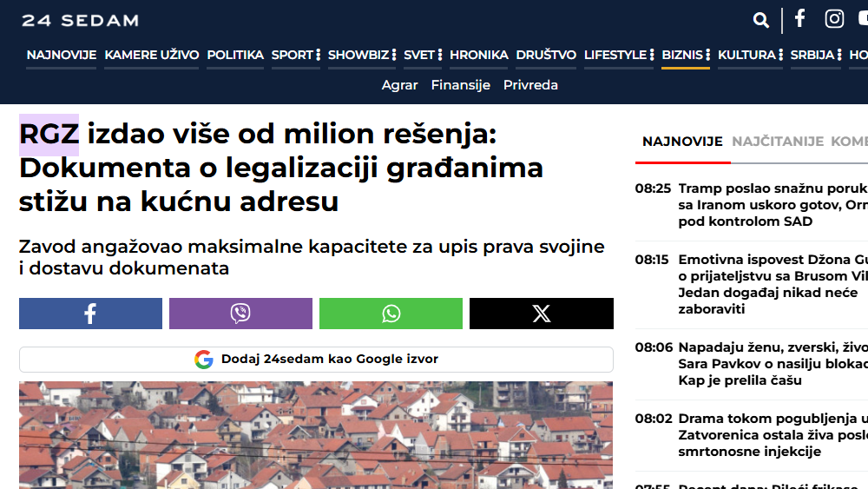This screenshot has width=868, height=489.
Task: Select the Agrar subcategory
Action: tap(399, 85)
